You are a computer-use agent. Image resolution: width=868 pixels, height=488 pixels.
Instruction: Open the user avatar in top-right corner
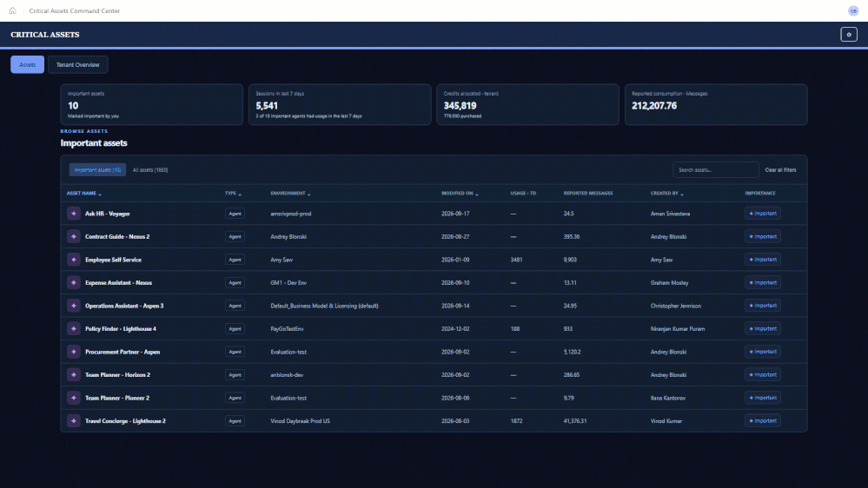853,10
